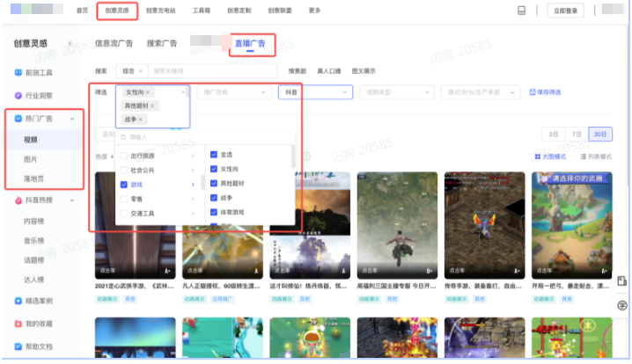
Task: Switch to the 搜索广告 tab
Action: (162, 43)
